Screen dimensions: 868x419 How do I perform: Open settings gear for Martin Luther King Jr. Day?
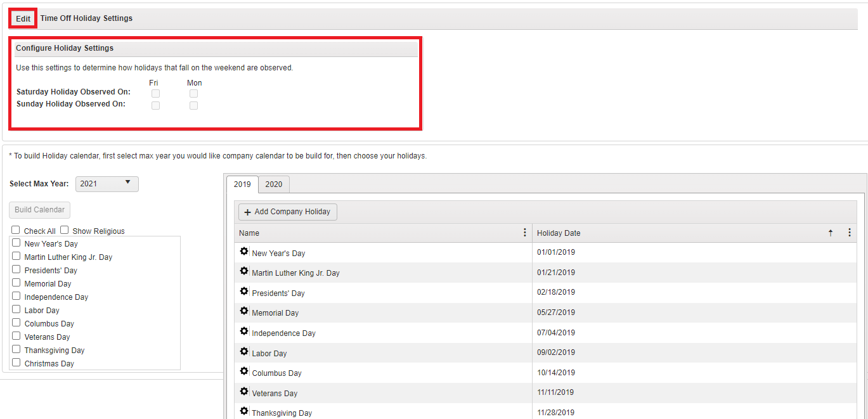pos(244,271)
